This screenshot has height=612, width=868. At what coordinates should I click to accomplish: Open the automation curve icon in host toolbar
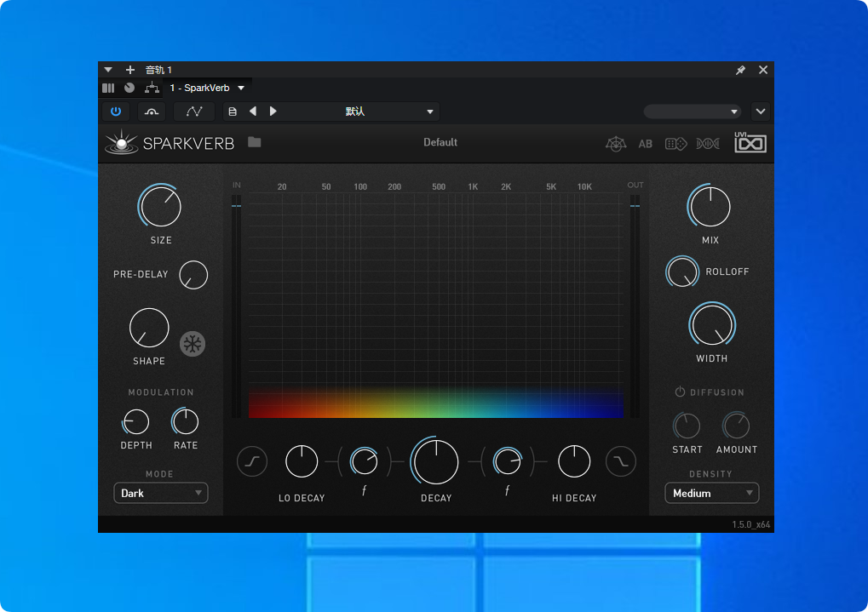[193, 112]
